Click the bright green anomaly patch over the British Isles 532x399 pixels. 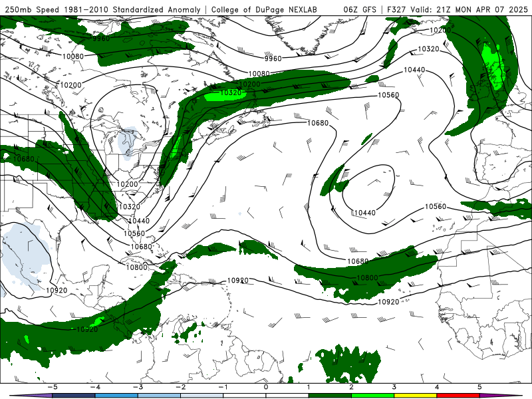tap(493, 67)
